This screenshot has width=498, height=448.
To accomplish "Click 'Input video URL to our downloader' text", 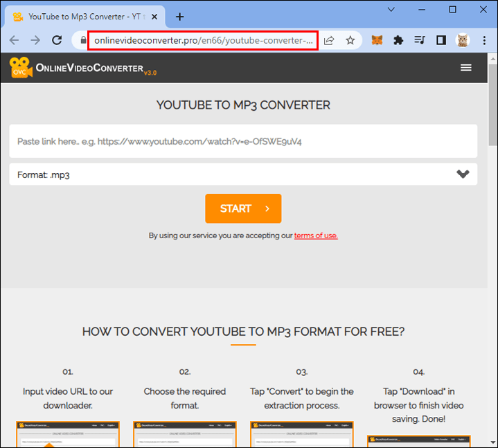I will [68, 398].
